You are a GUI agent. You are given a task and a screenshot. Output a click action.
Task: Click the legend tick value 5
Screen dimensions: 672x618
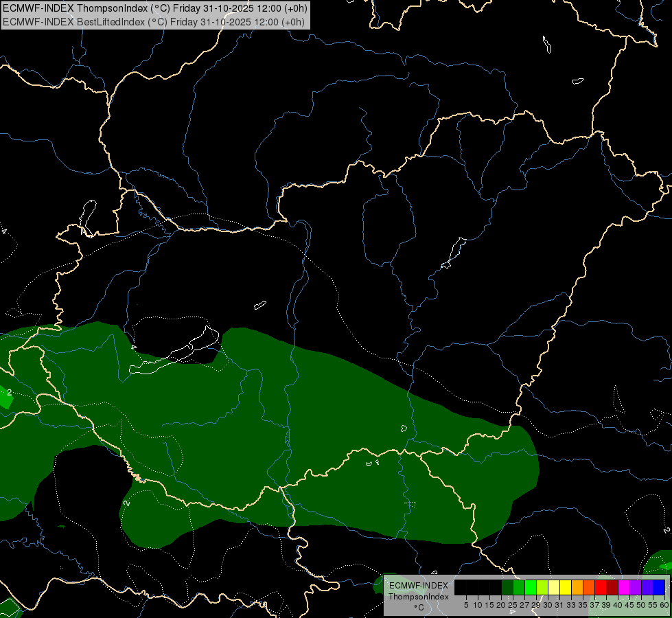click(x=466, y=605)
